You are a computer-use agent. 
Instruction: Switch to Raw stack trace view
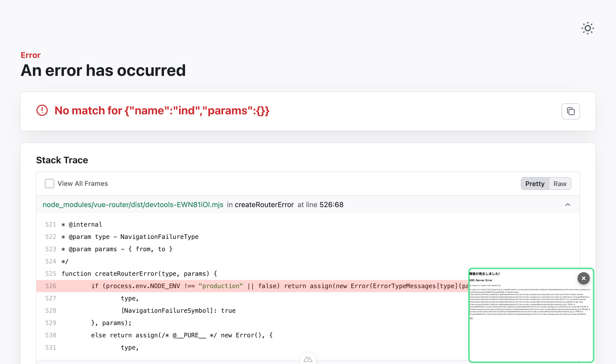tap(560, 184)
